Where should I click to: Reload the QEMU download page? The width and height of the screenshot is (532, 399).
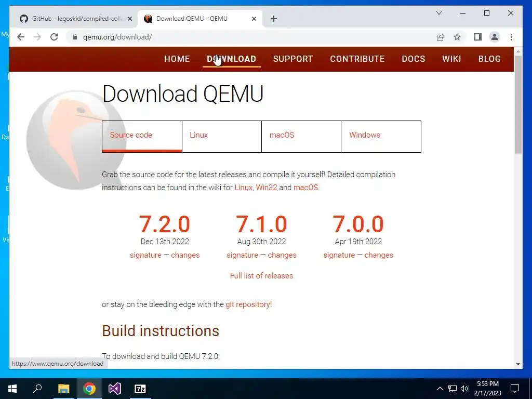pyautogui.click(x=54, y=37)
